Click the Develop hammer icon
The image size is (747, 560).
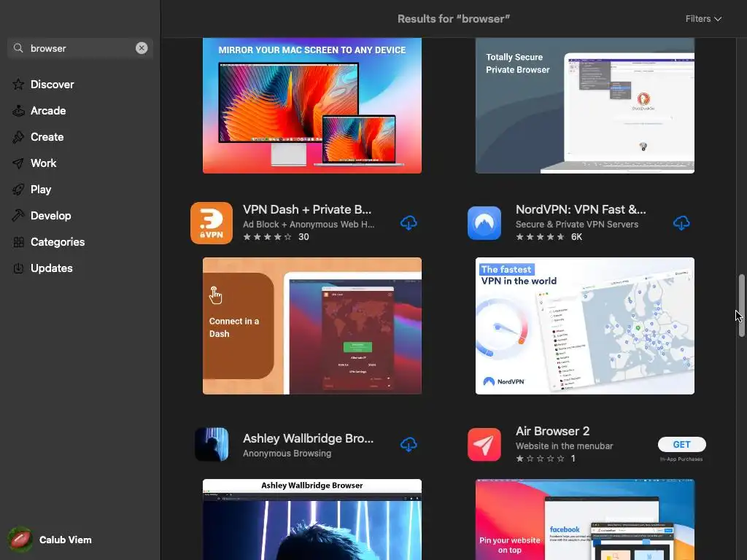[x=18, y=215]
